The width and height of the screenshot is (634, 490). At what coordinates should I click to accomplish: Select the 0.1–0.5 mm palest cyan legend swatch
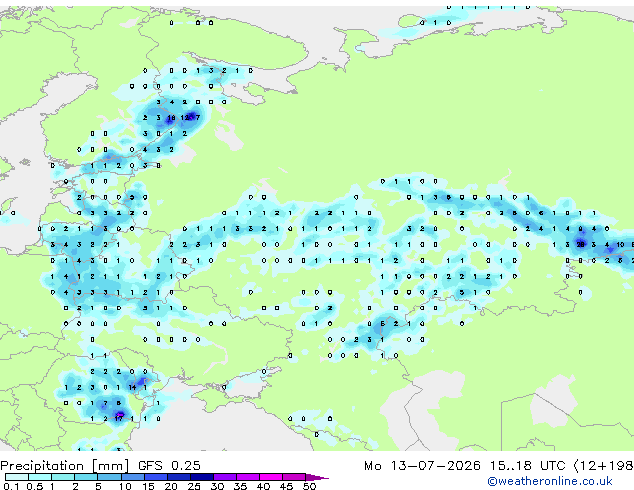[x=17, y=477]
